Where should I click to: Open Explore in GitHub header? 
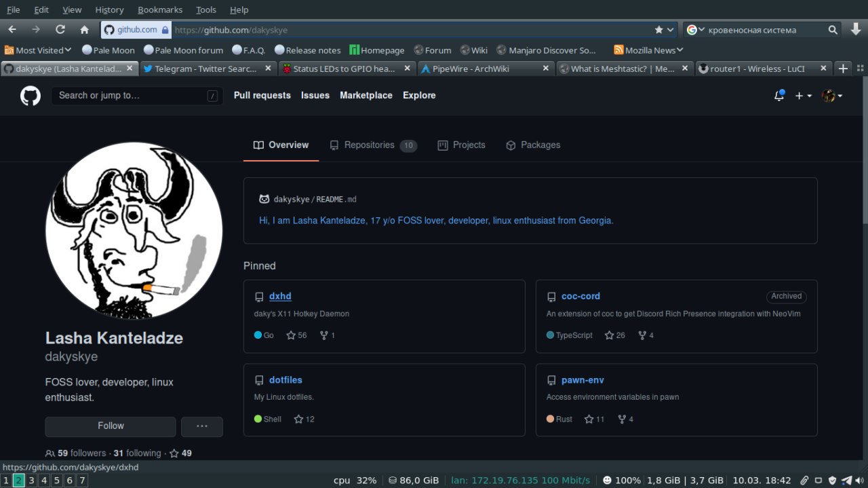(x=419, y=96)
